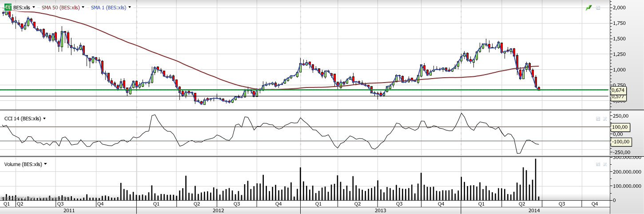Click the -100,00 CCI lower level label

coord(620,142)
